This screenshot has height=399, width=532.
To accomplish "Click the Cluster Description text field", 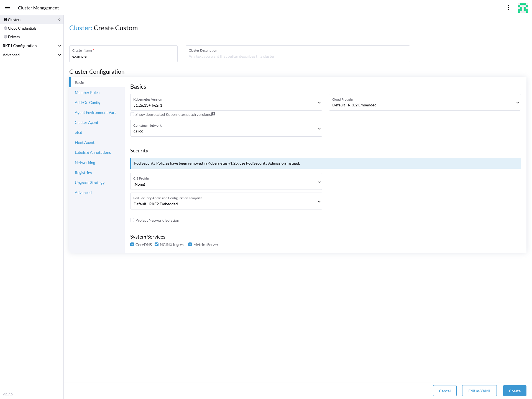I will tap(297, 56).
